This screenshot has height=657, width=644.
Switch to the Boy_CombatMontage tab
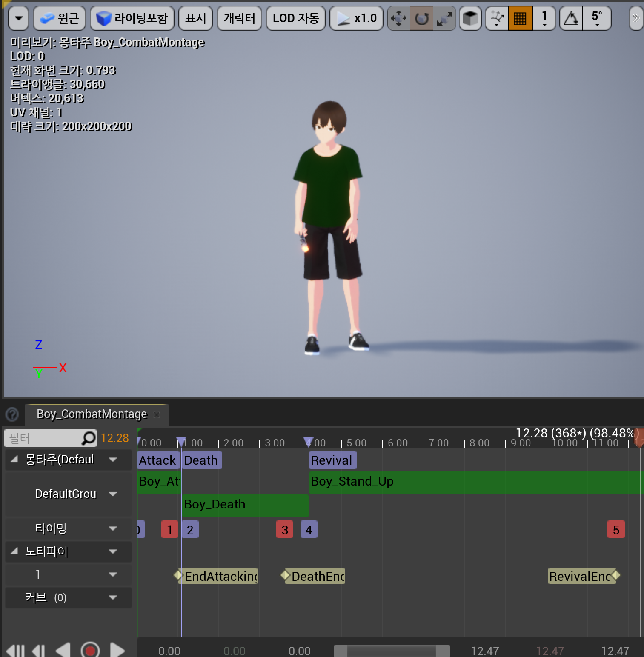pos(91,414)
